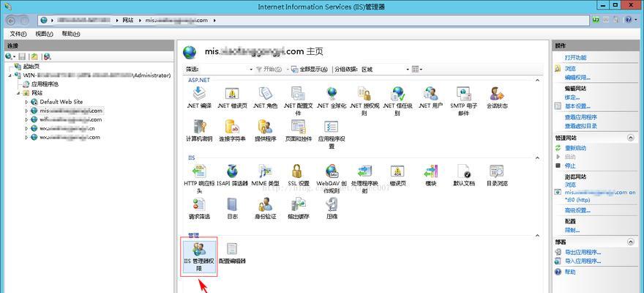Click the navigation back arrow button
644x293 pixels.
click(x=11, y=20)
